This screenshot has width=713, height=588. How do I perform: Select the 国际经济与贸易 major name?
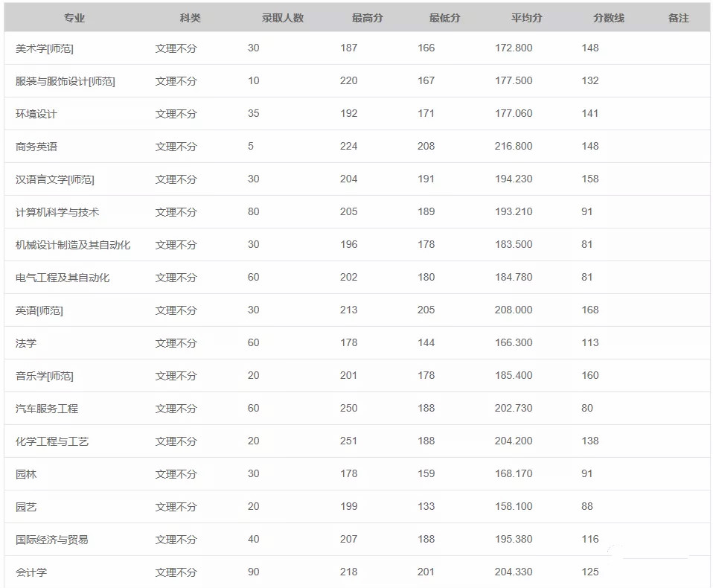click(52, 540)
